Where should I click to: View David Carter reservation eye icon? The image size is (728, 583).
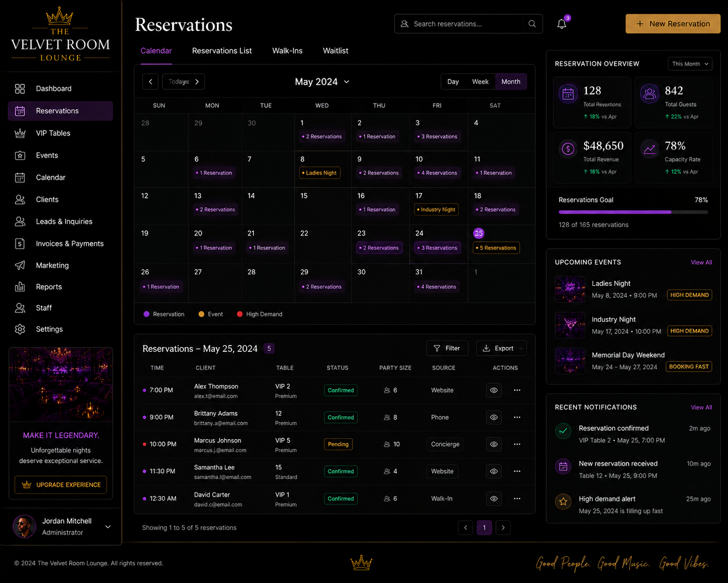494,498
